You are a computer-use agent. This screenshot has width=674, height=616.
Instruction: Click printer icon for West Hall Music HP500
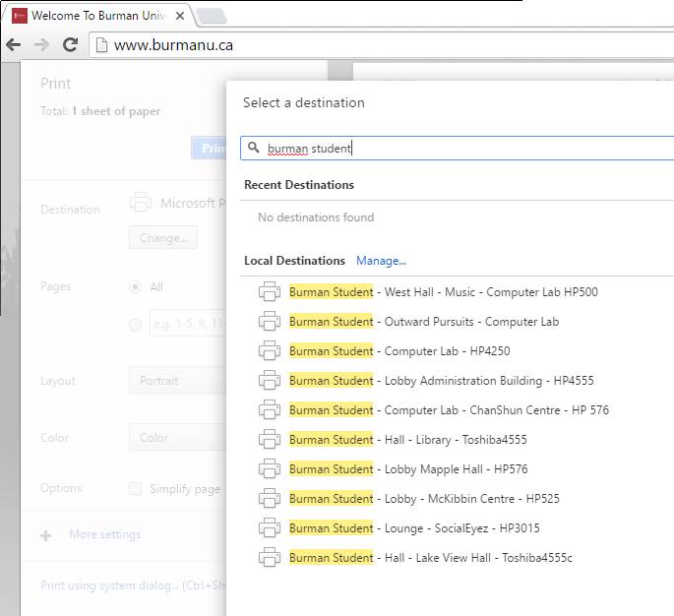click(270, 292)
